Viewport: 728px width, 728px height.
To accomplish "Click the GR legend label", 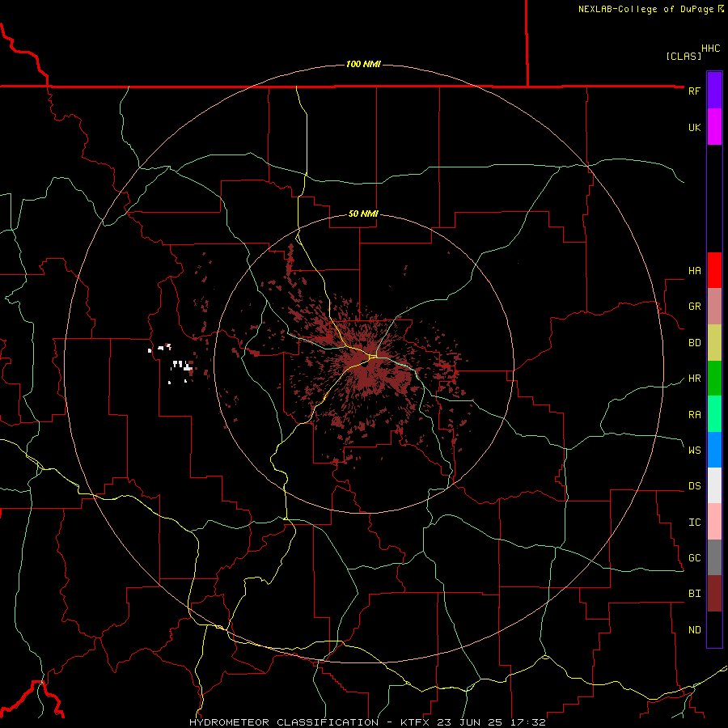I will pos(694,307).
